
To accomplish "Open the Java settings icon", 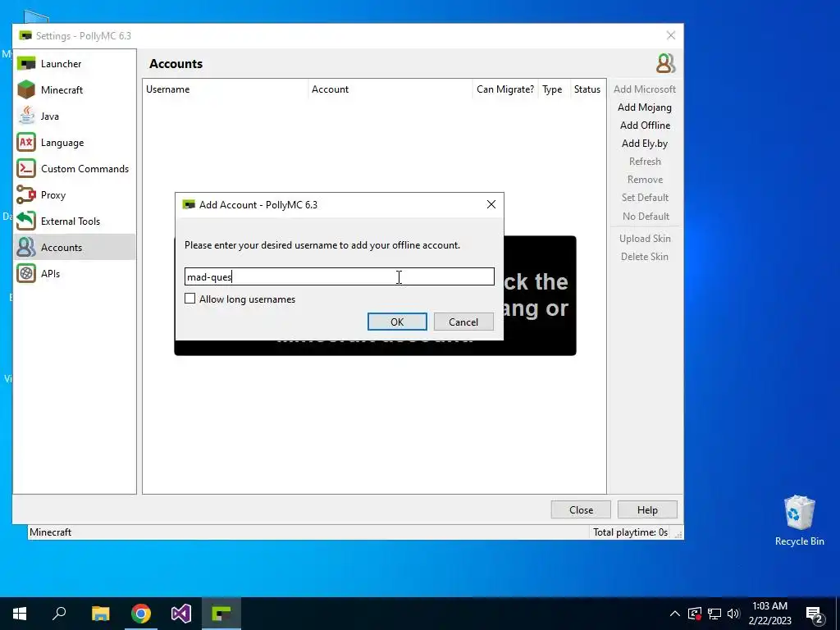I will (25, 116).
